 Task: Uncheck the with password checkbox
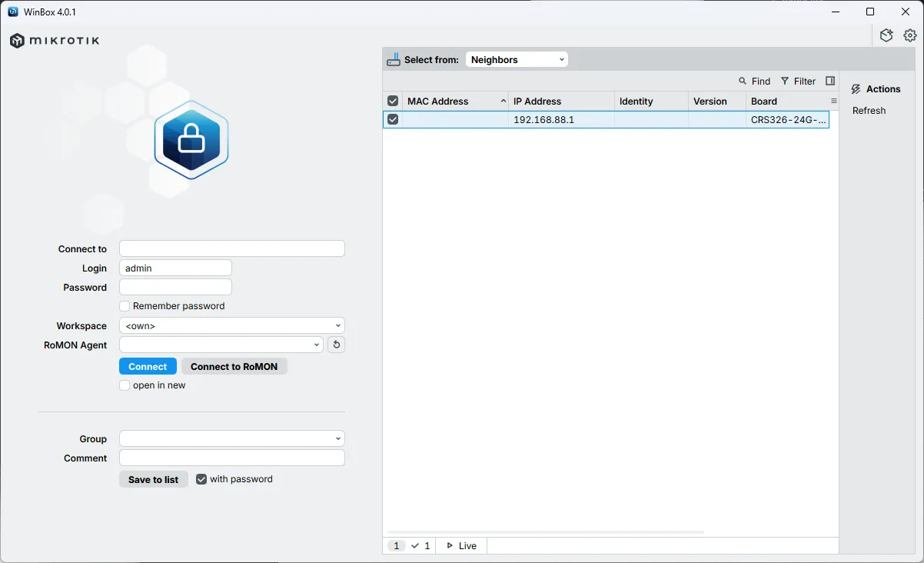[201, 479]
